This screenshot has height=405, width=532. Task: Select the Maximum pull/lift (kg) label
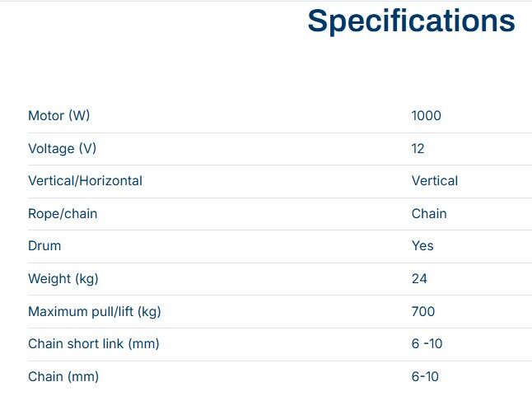(x=94, y=312)
